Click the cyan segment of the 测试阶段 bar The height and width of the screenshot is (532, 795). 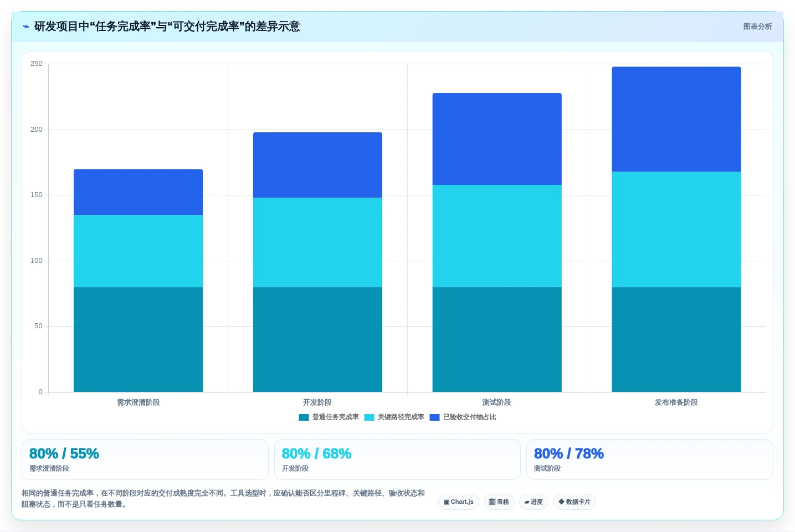(497, 236)
